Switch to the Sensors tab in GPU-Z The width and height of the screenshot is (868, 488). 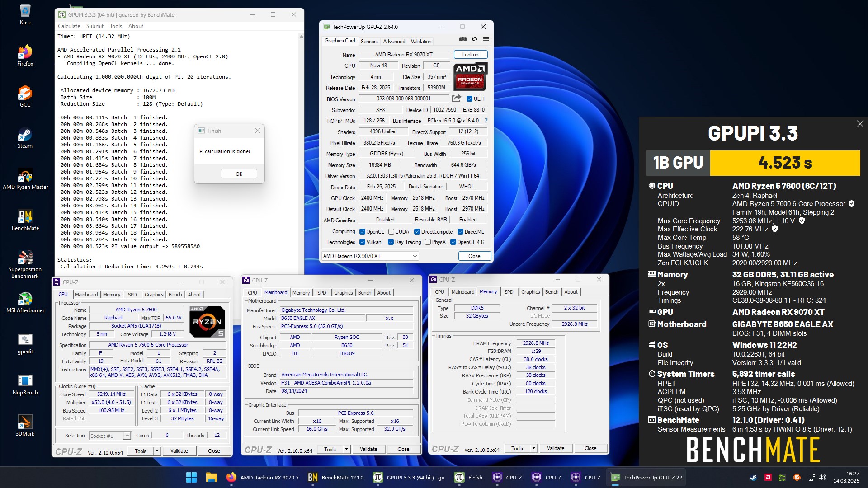coord(369,41)
